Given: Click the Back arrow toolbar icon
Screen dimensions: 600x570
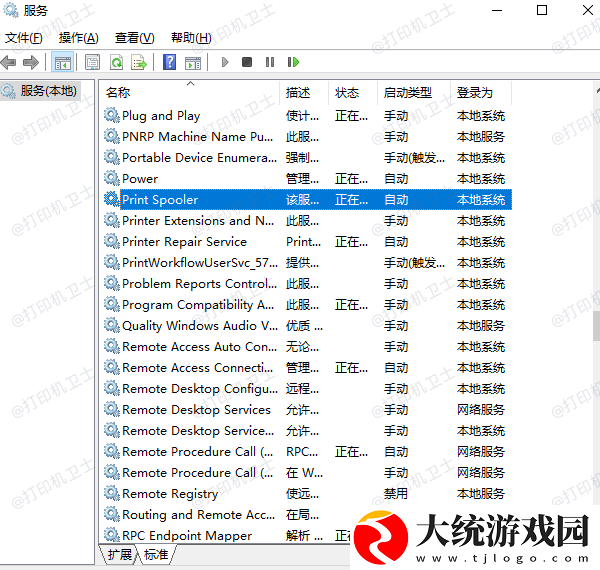Looking at the screenshot, I should pyautogui.click(x=8, y=62).
